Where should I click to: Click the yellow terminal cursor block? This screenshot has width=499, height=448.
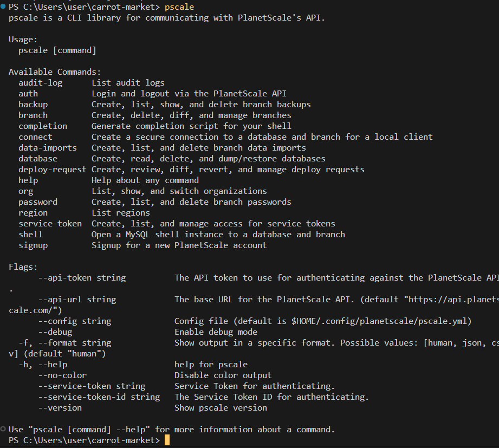coord(167,440)
